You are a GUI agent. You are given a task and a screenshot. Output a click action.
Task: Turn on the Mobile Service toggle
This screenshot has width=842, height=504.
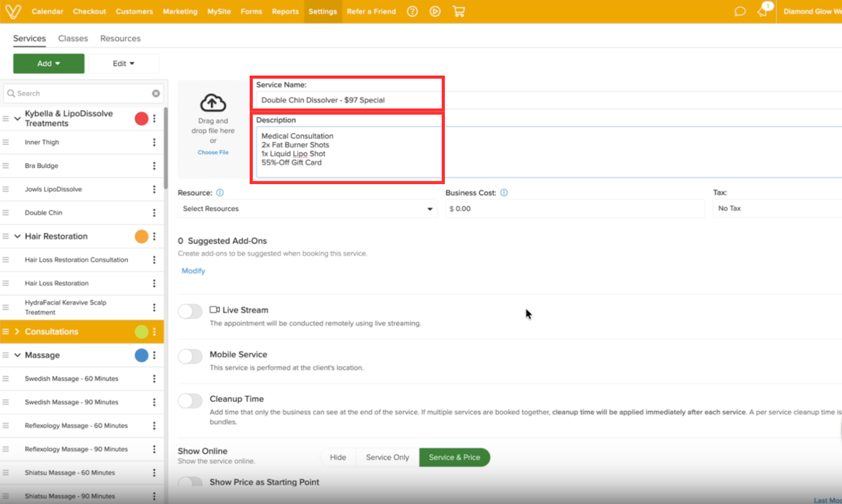click(190, 356)
